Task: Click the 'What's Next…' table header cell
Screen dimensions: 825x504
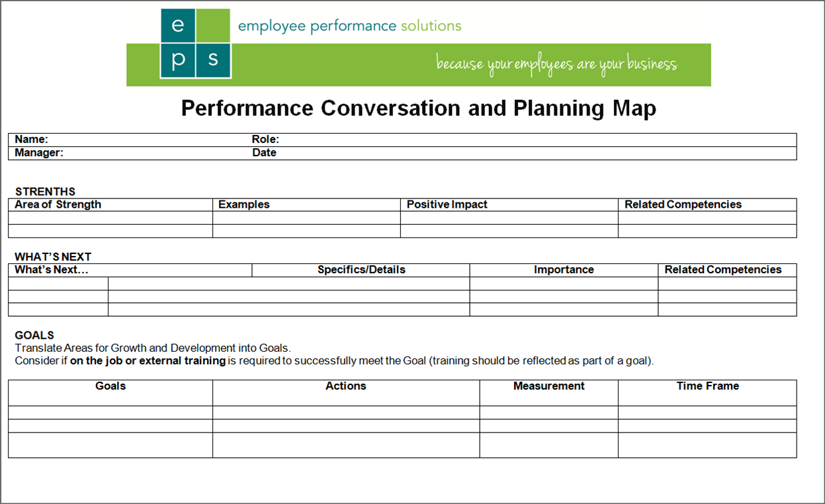Action: click(x=52, y=270)
